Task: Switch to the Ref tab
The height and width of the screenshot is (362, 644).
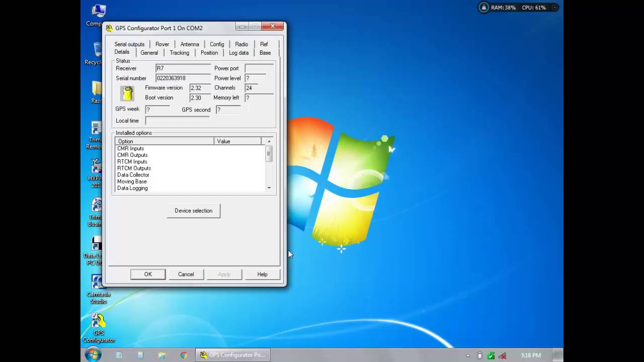Action: point(264,44)
